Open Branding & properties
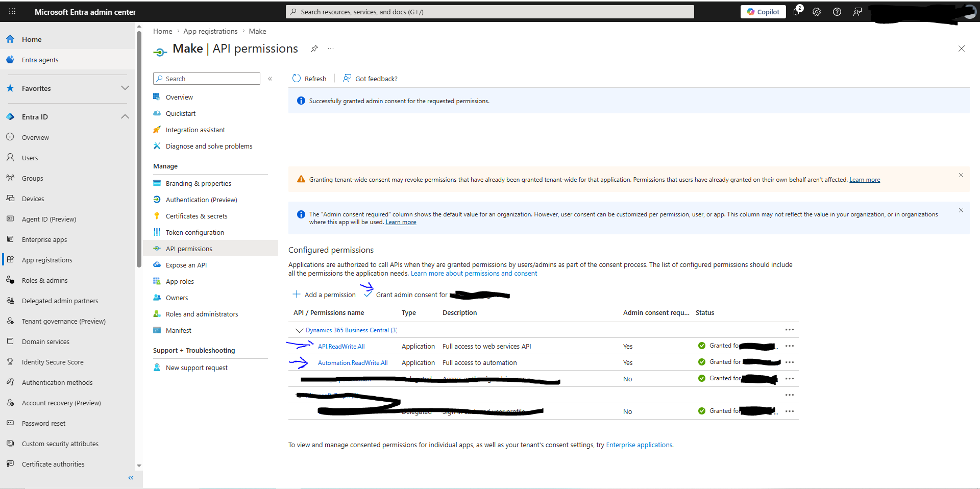980x489 pixels. tap(198, 183)
